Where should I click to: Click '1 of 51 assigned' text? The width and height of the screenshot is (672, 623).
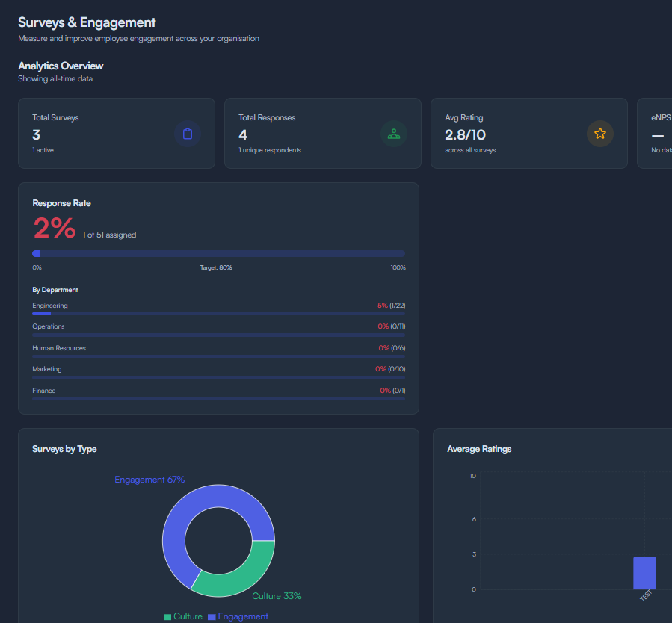[109, 235]
